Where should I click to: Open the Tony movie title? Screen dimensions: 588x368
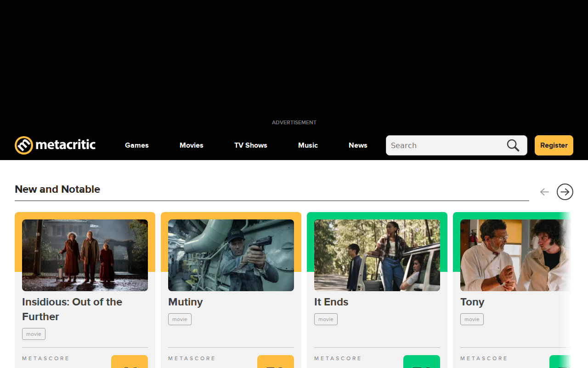(472, 302)
